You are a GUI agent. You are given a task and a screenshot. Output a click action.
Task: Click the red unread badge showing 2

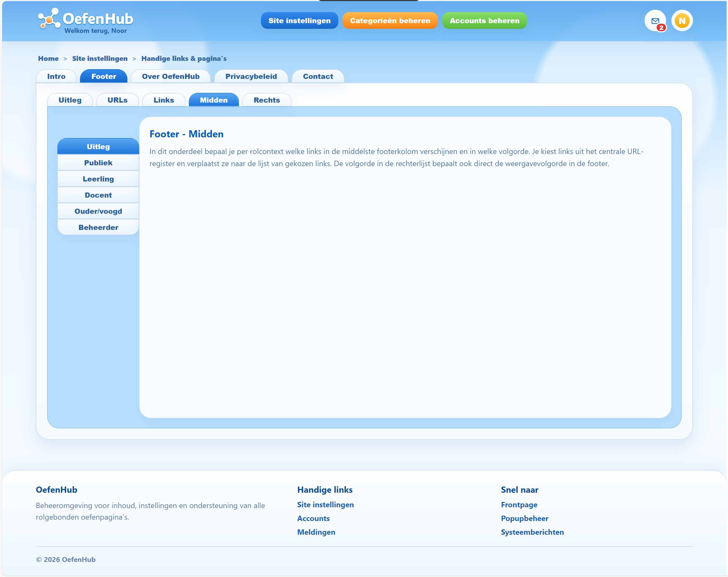661,28
